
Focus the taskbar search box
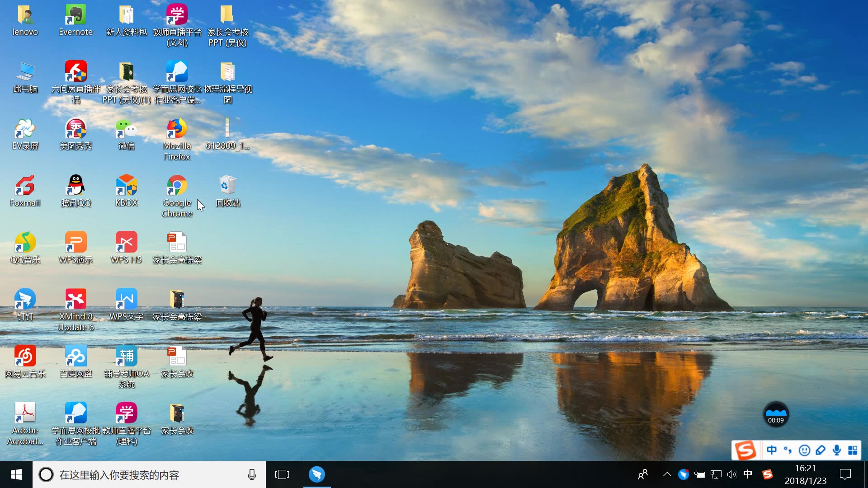click(x=149, y=474)
